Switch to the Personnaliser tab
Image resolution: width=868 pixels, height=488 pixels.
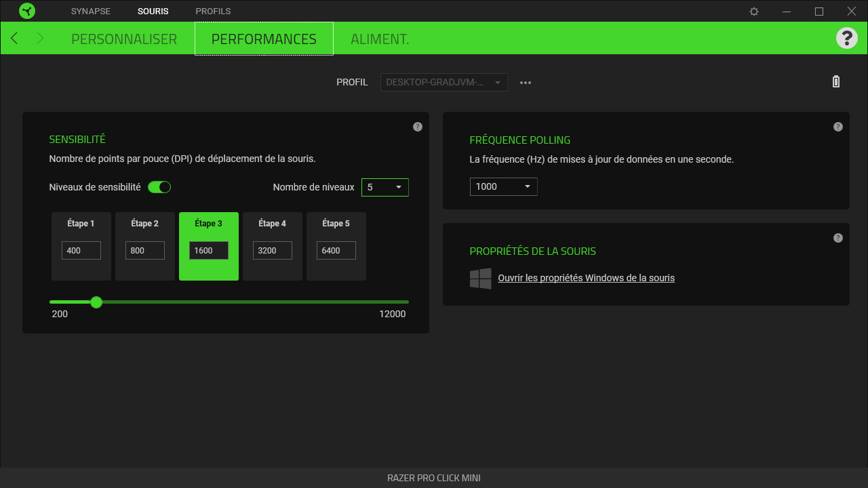pyautogui.click(x=124, y=39)
